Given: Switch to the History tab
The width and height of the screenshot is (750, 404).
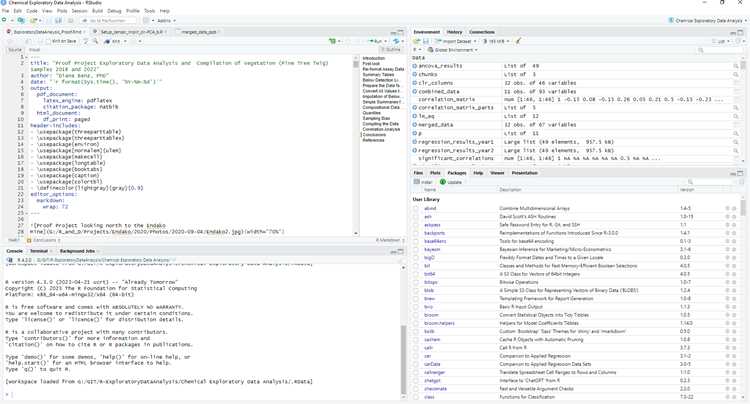Looking at the screenshot, I should tap(454, 32).
